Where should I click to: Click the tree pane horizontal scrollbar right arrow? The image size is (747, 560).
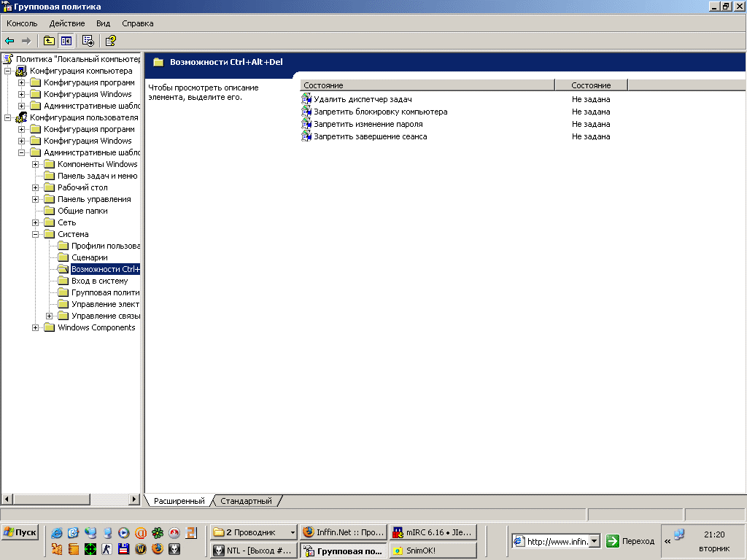tap(133, 499)
